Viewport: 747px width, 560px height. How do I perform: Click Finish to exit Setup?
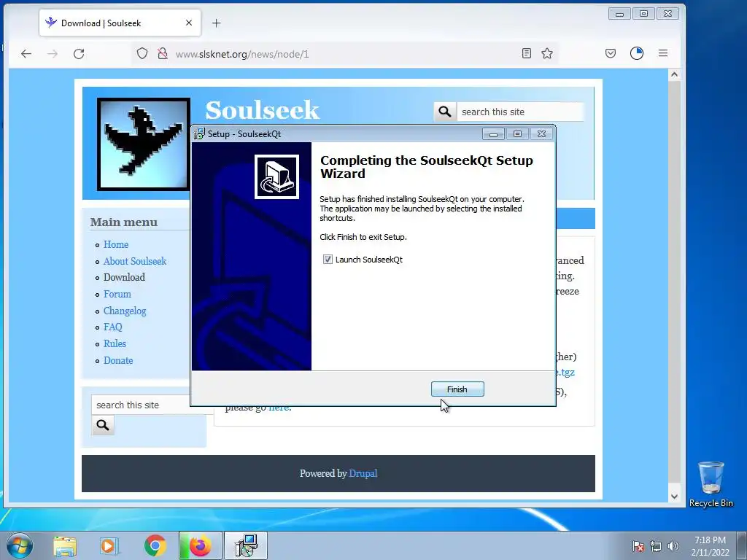tap(457, 389)
